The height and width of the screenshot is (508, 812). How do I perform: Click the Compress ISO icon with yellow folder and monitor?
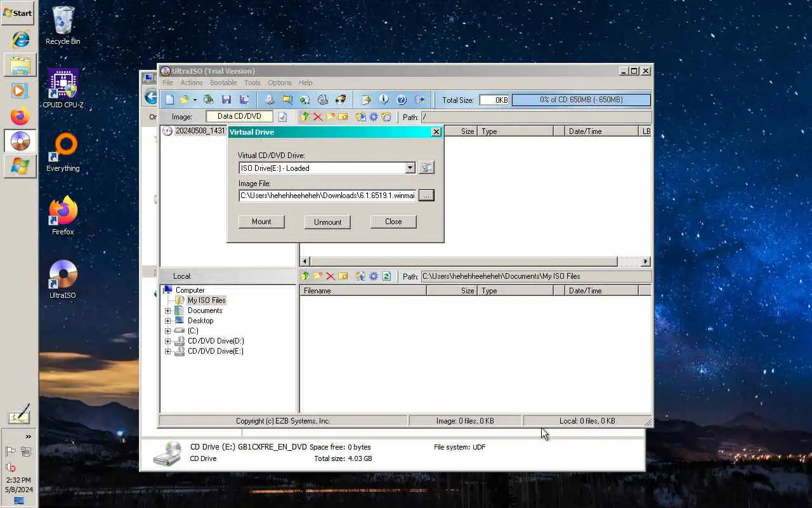click(287, 100)
